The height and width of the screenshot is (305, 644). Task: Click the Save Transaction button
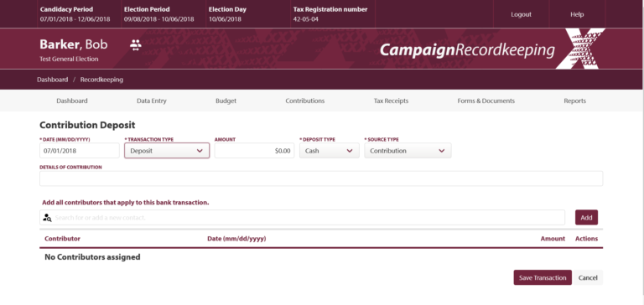coord(543,277)
